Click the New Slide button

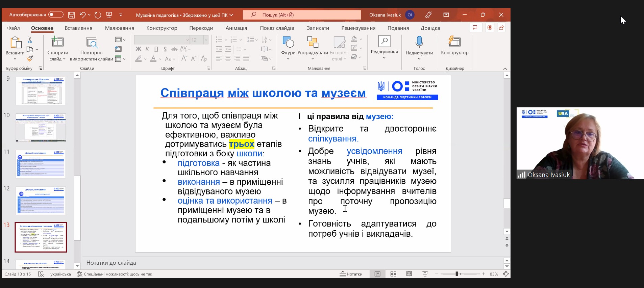(x=57, y=42)
